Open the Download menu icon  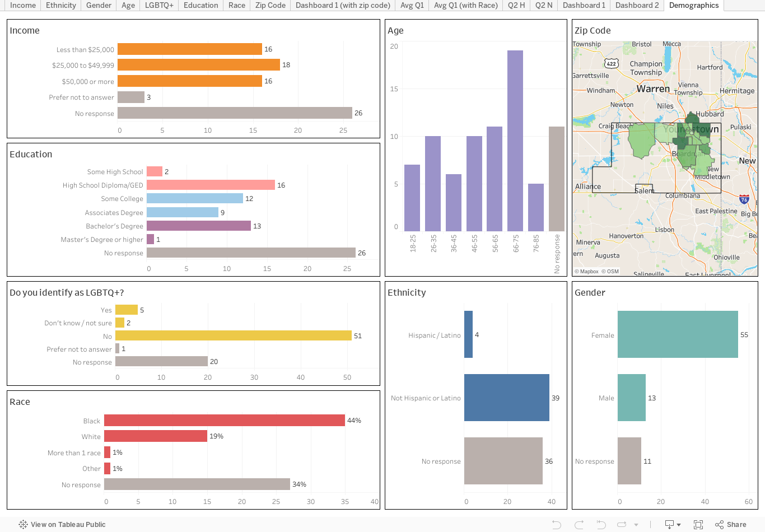pos(672,525)
